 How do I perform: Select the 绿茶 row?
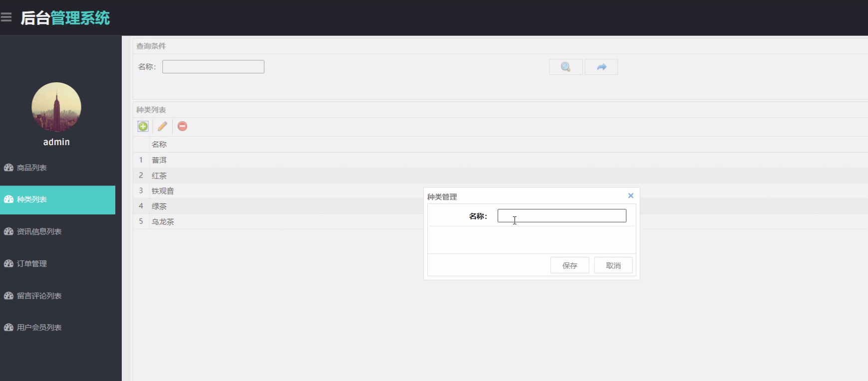pos(500,206)
